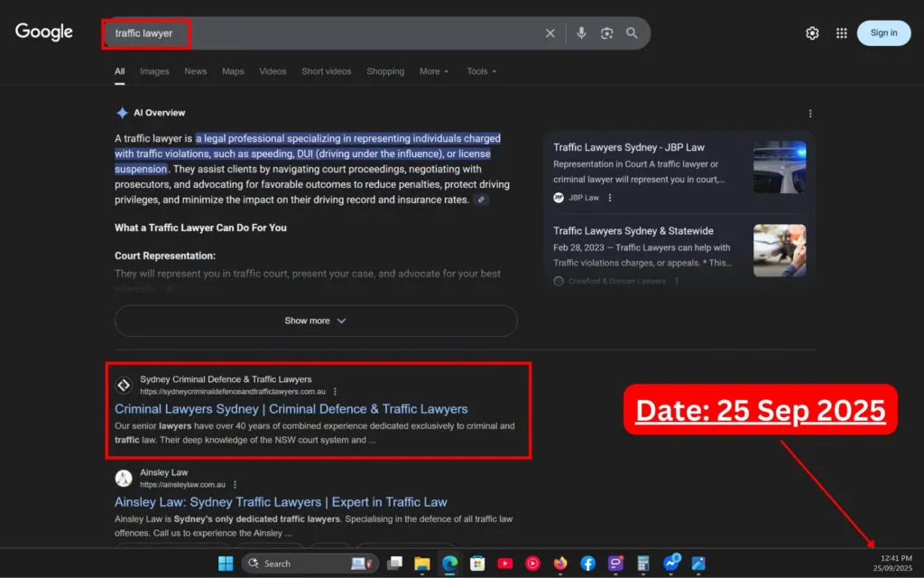The width and height of the screenshot is (924, 578).
Task: Expand the More search filters dropdown
Action: point(434,71)
